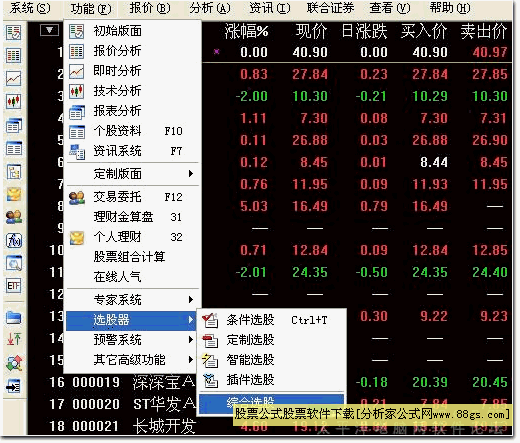Open the folder icon in left sidebar
520x443 pixels.
(x=14, y=317)
